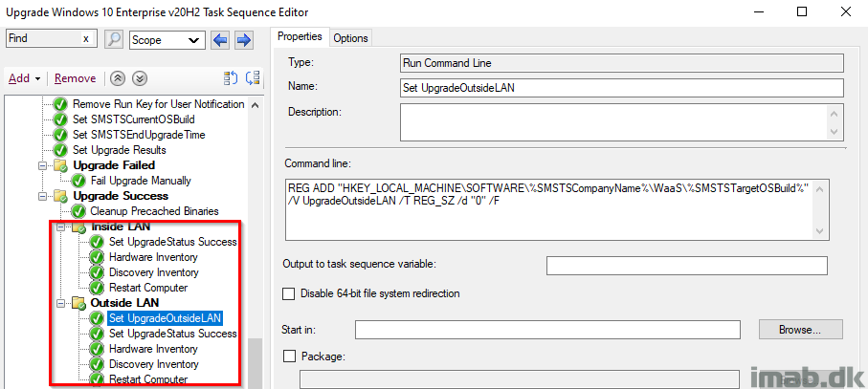Screen dimensions: 868x389
Task: Select the Properties tab
Action: pos(300,36)
